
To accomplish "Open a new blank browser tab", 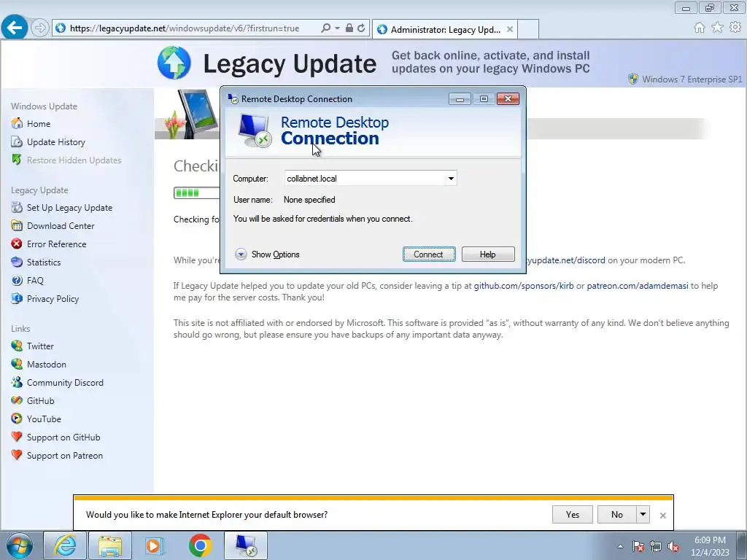I will pos(528,29).
